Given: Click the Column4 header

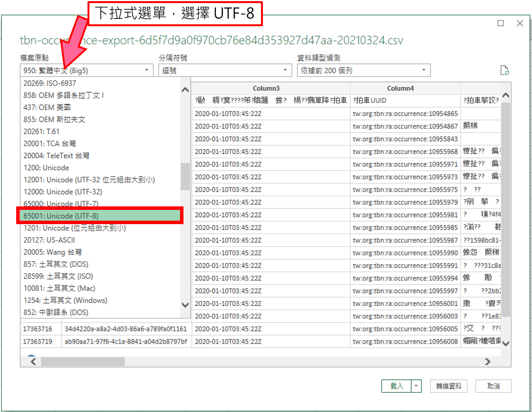Looking at the screenshot, I should tap(401, 88).
